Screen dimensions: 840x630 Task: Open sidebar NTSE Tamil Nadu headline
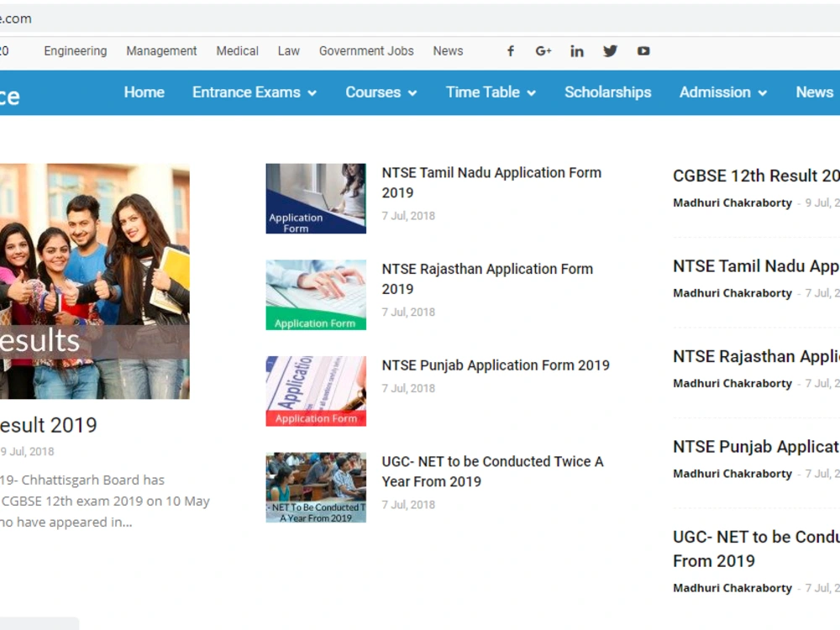point(756,266)
